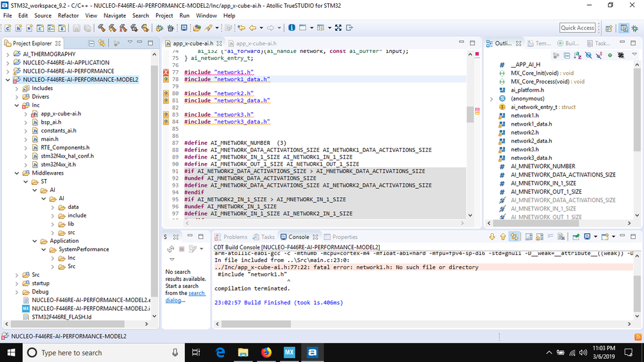This screenshot has height=362, width=644.
Task: Expand the Drivers folder
Action: tap(17, 97)
